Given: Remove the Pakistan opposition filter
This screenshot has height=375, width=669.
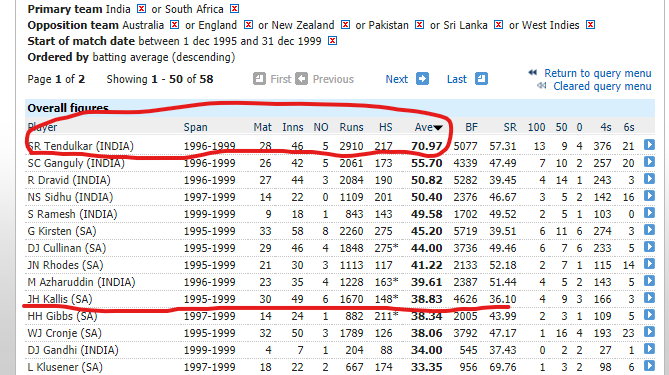Looking at the screenshot, I should click(419, 25).
